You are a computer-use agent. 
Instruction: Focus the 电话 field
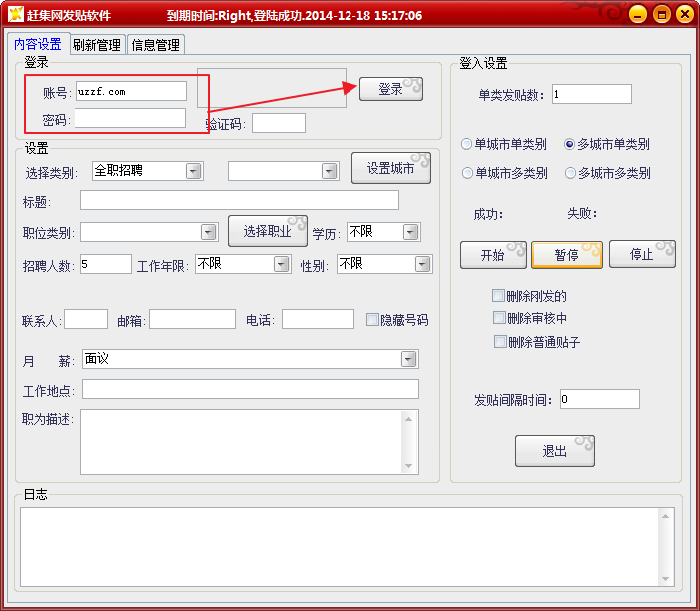click(x=318, y=319)
